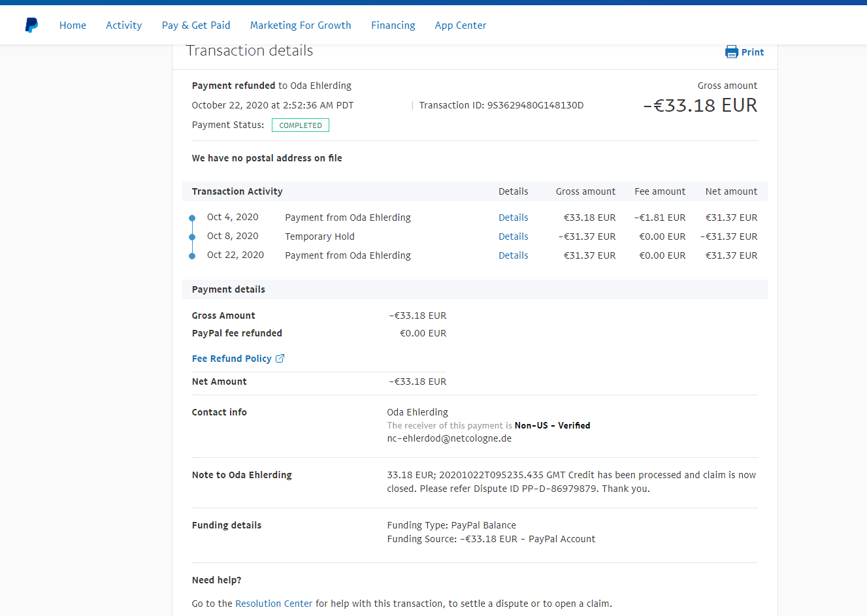867x616 pixels.
Task: Click the COMPLETED status badge
Action: (x=301, y=125)
